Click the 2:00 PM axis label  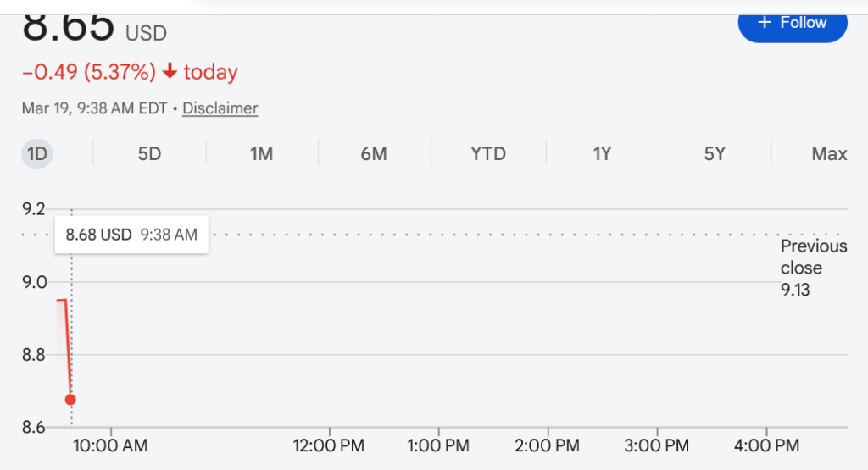(x=547, y=445)
